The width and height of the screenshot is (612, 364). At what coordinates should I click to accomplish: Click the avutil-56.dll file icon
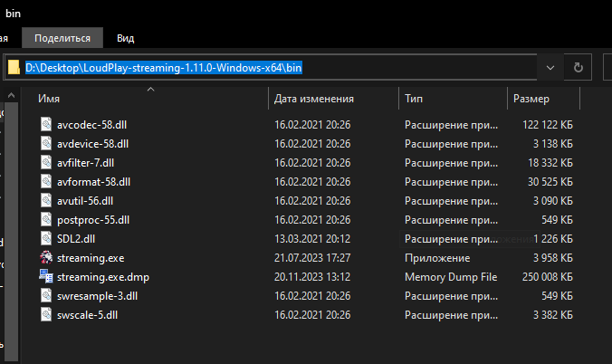point(46,200)
